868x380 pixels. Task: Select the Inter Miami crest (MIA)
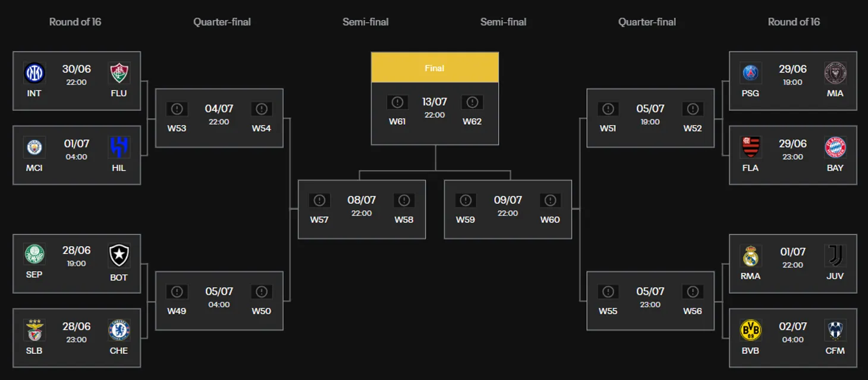pyautogui.click(x=835, y=73)
